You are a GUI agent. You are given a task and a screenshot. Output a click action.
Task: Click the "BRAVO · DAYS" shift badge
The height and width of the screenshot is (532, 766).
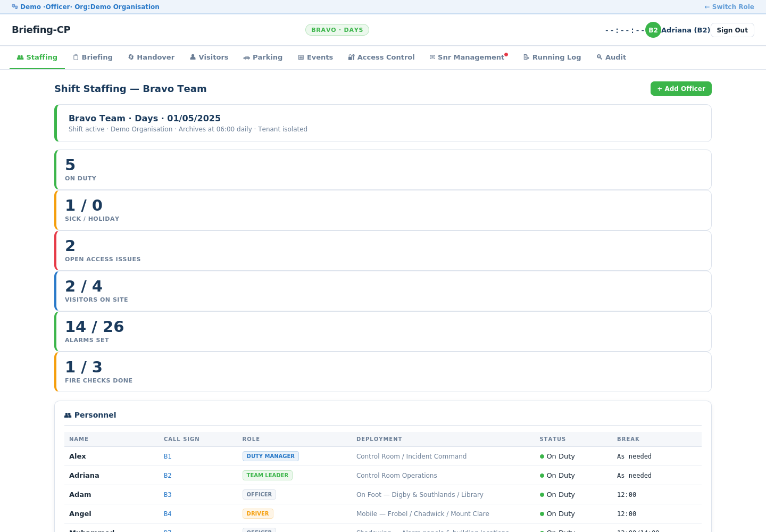click(337, 30)
